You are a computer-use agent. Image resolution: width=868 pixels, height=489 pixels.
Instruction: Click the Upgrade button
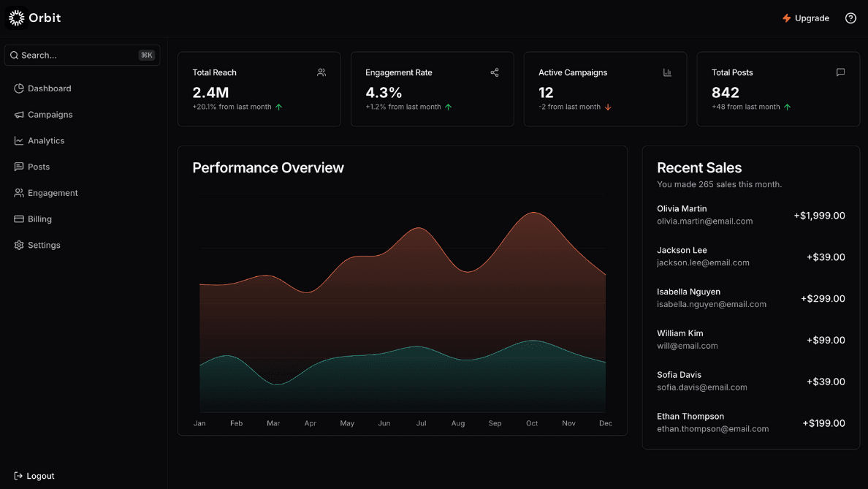point(807,18)
